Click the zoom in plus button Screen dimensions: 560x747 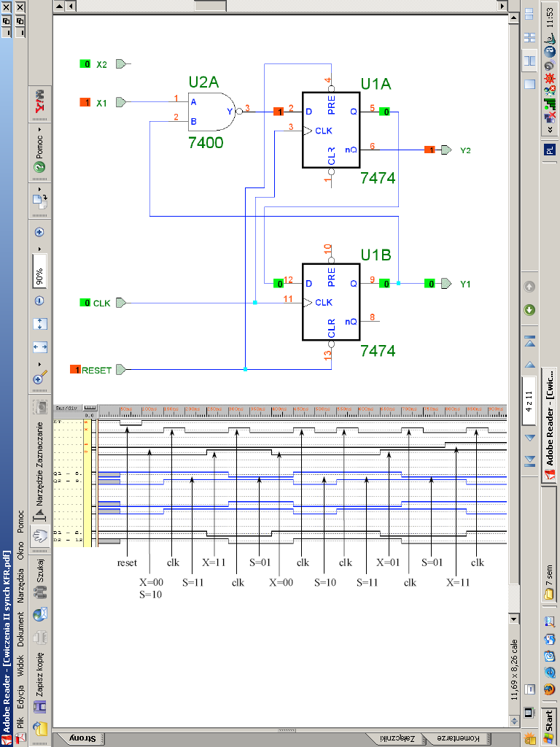pyautogui.click(x=39, y=233)
